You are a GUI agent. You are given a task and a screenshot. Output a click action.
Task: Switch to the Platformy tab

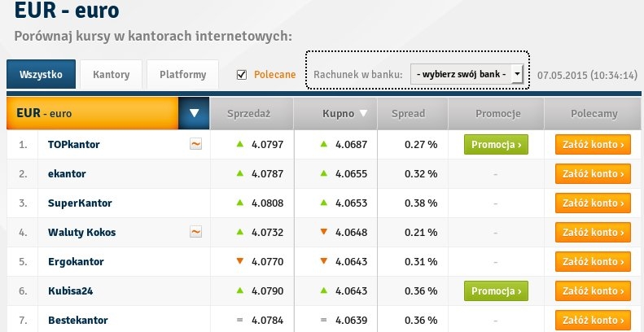(182, 75)
